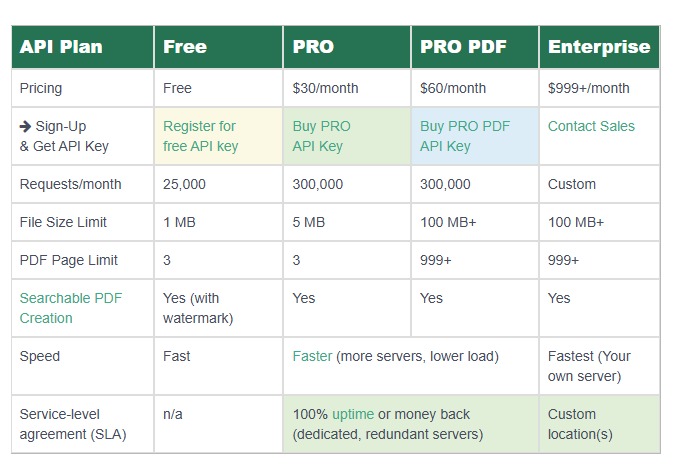Click the $999+/month pricing cell
Image resolution: width=685 pixels, height=471 pixels.
coord(589,88)
